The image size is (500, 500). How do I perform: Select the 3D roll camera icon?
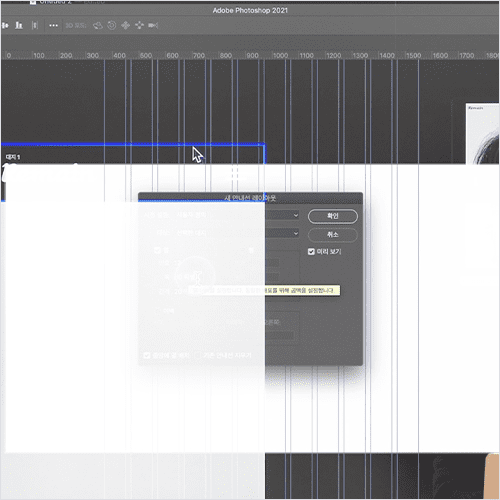(112, 25)
